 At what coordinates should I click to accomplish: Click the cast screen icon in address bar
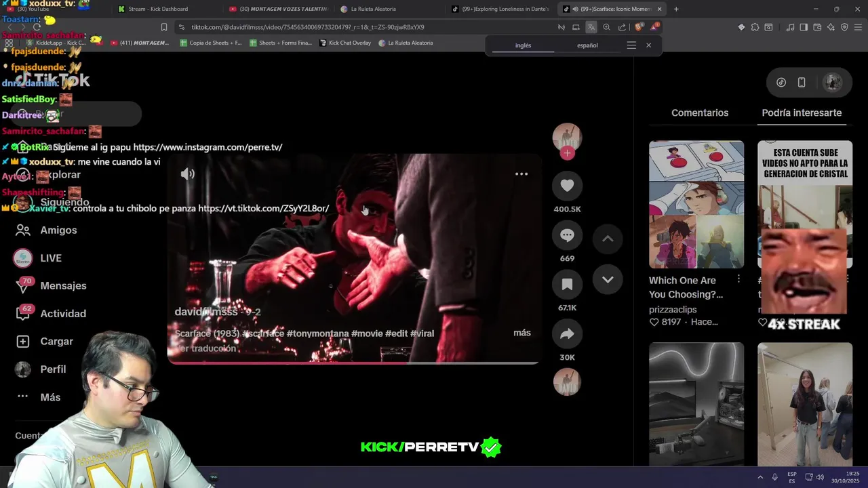[576, 27]
